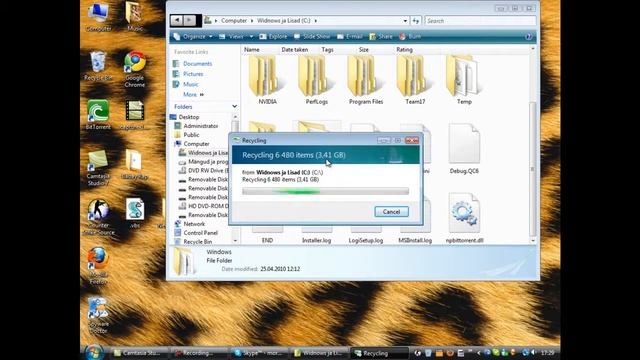Viewport: 640px width, 360px height.
Task: Sort by the Size column header
Action: click(364, 49)
